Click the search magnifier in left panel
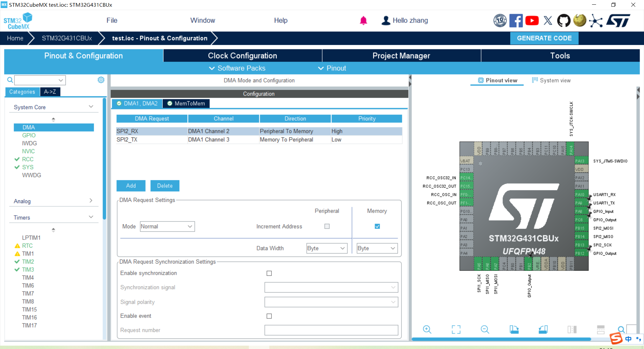 tap(10, 80)
